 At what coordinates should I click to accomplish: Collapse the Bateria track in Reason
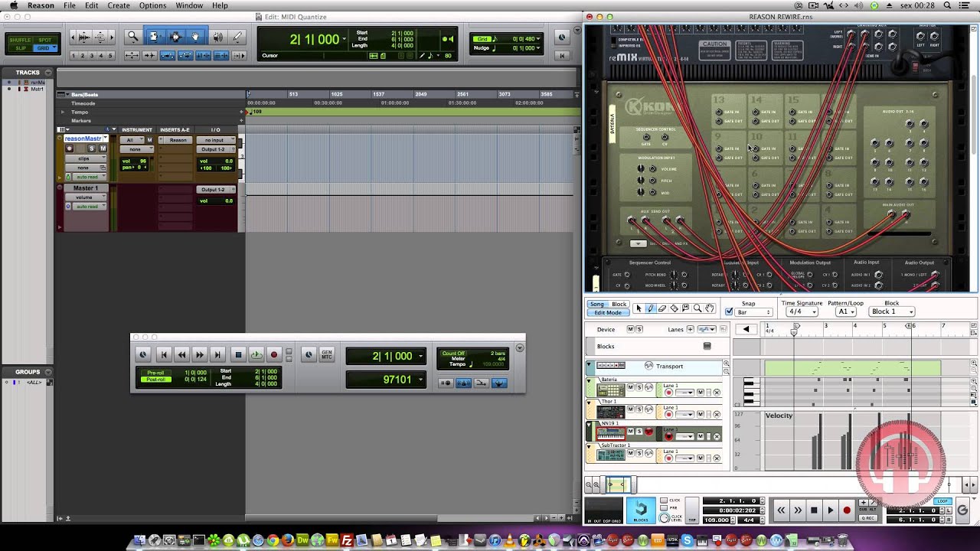coord(590,380)
